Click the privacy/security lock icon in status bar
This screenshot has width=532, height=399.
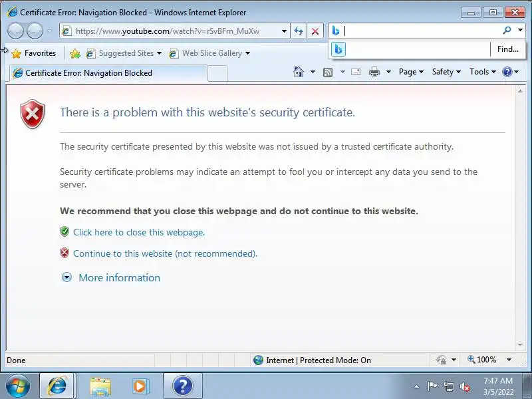(x=442, y=360)
